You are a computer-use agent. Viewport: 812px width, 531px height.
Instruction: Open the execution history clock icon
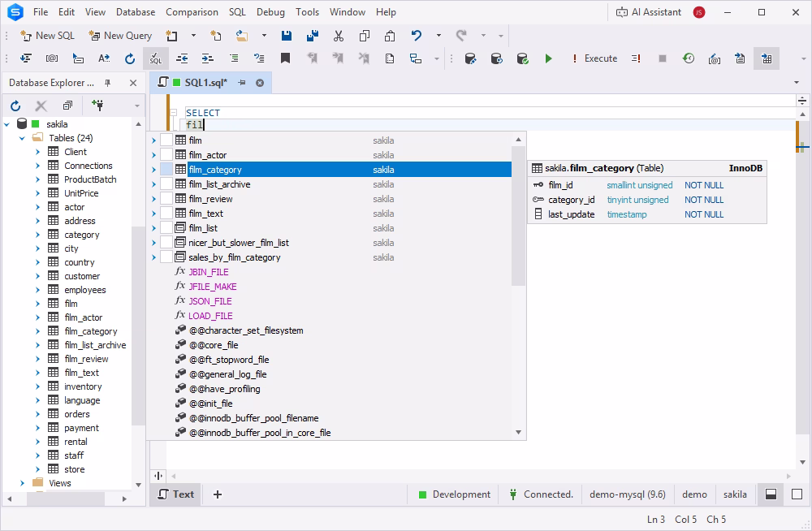(x=689, y=58)
